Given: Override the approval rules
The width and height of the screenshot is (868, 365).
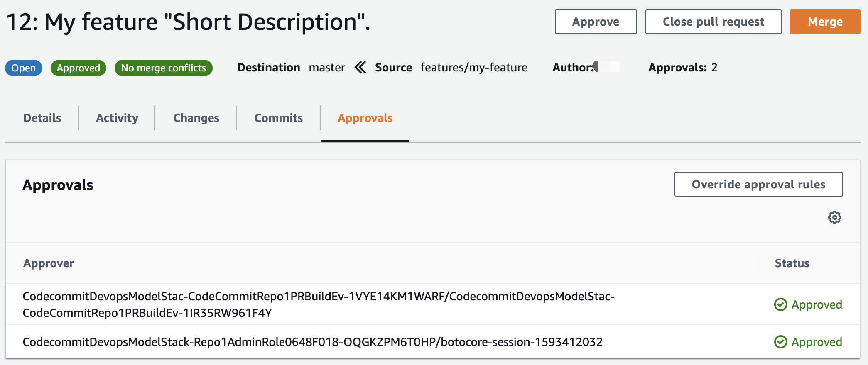Looking at the screenshot, I should (758, 184).
